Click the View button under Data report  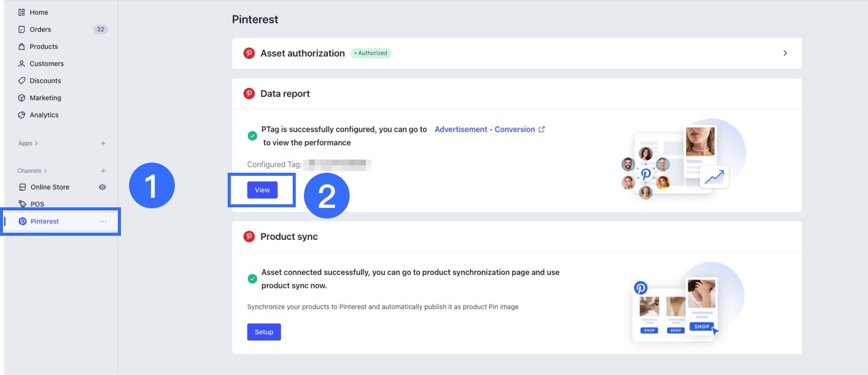(x=262, y=190)
